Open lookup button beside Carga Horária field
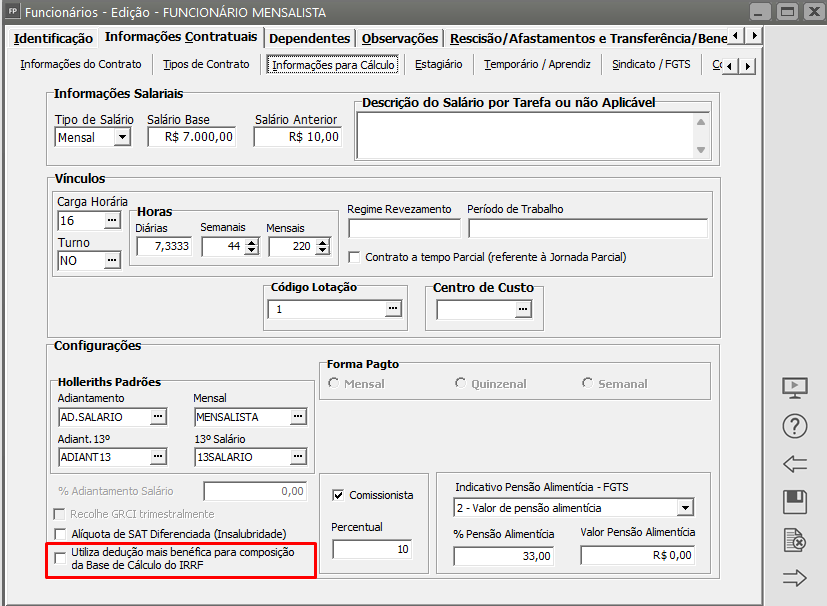827x606 pixels. tap(111, 220)
